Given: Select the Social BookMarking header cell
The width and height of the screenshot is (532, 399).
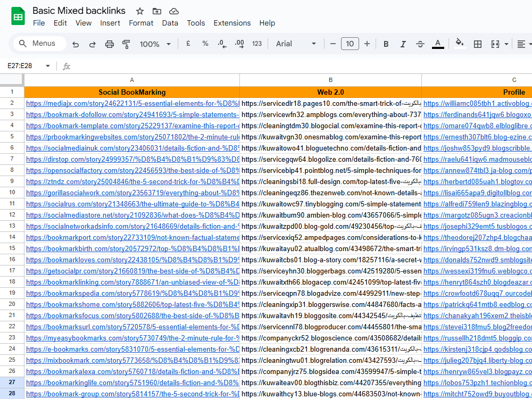Looking at the screenshot, I should [x=132, y=92].
